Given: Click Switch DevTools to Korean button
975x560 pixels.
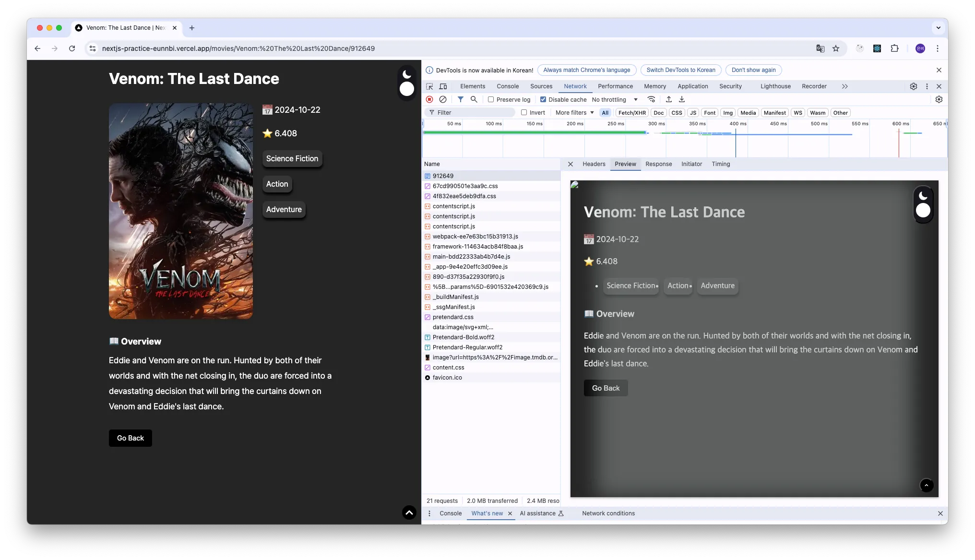Looking at the screenshot, I should coord(680,70).
